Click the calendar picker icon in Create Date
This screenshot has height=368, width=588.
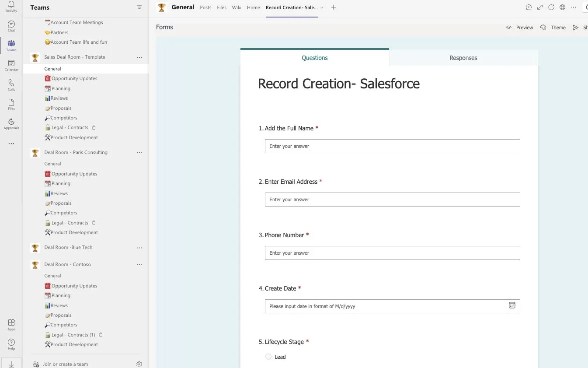coord(512,305)
